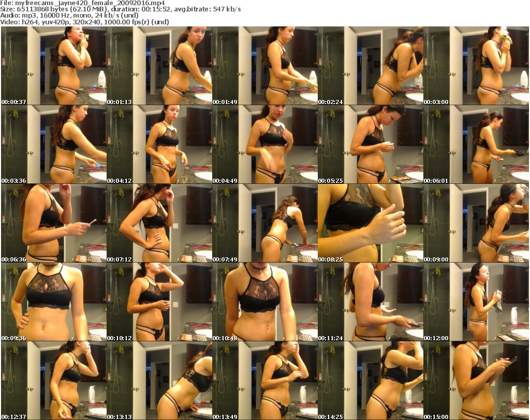Open the 00:13:49 frame

[265, 381]
